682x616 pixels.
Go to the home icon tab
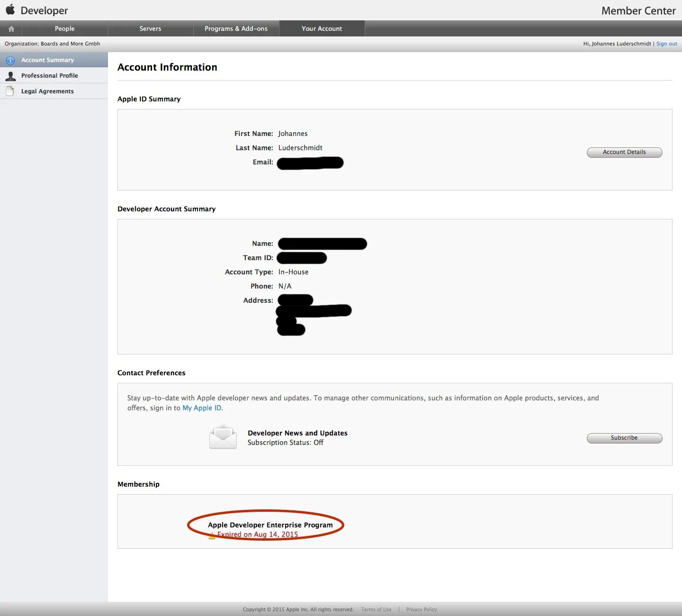tap(11, 29)
